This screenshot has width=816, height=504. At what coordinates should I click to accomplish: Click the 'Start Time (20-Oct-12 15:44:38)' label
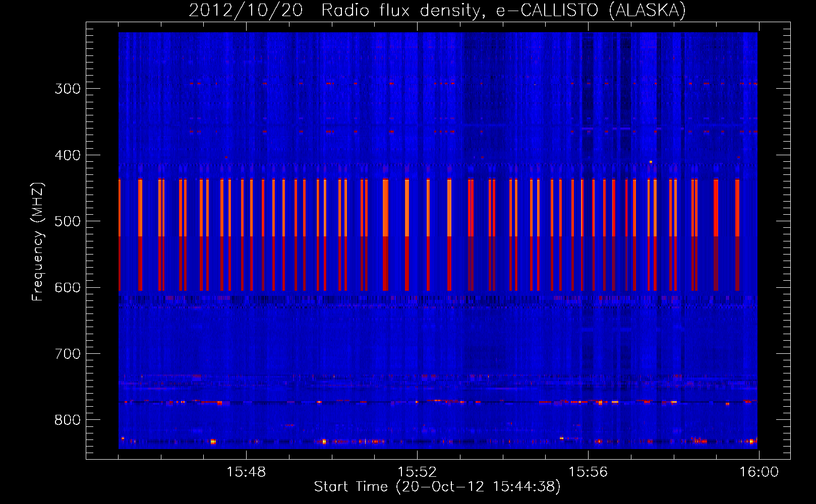437,486
